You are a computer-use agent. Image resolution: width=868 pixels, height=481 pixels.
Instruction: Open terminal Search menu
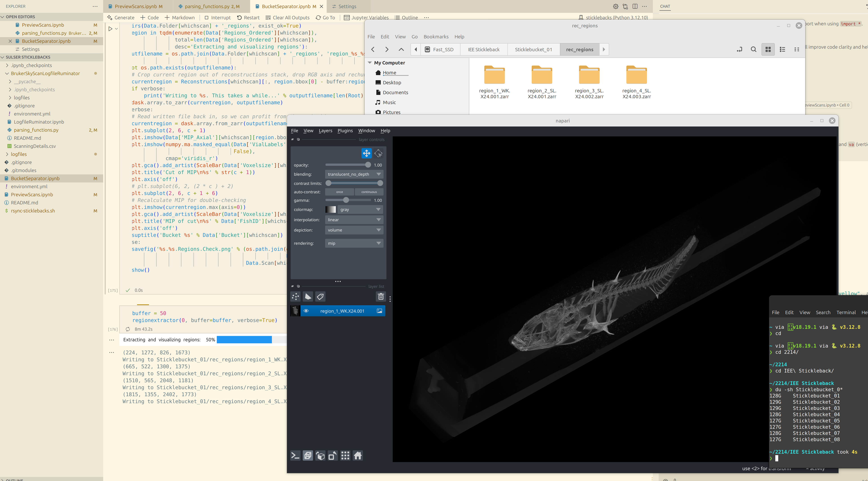coord(823,313)
